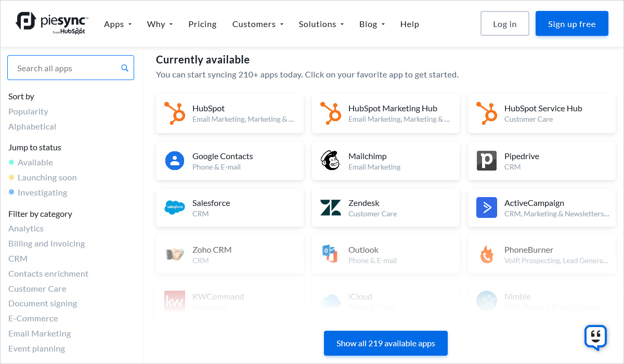Expand the Why dropdown menu
The height and width of the screenshot is (364, 624).
point(160,24)
